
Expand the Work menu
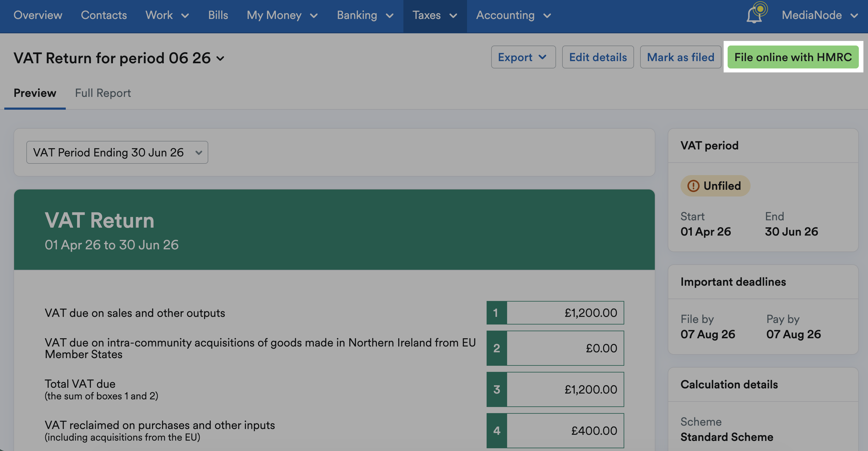point(167,15)
